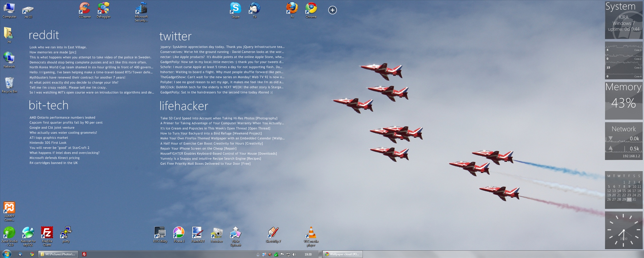Image resolution: width=644 pixels, height=258 pixels.
Task: Click the Network widget showing 192.168.1.2
Action: coord(624,141)
